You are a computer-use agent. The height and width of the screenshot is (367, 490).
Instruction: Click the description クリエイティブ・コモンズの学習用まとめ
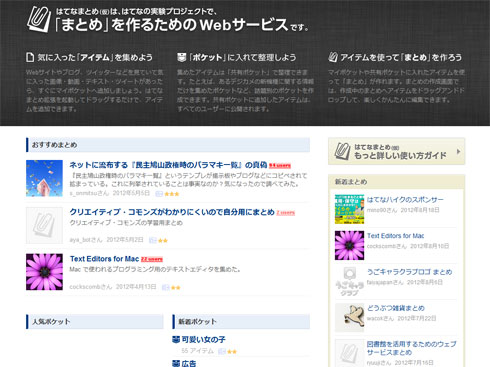coord(126,222)
